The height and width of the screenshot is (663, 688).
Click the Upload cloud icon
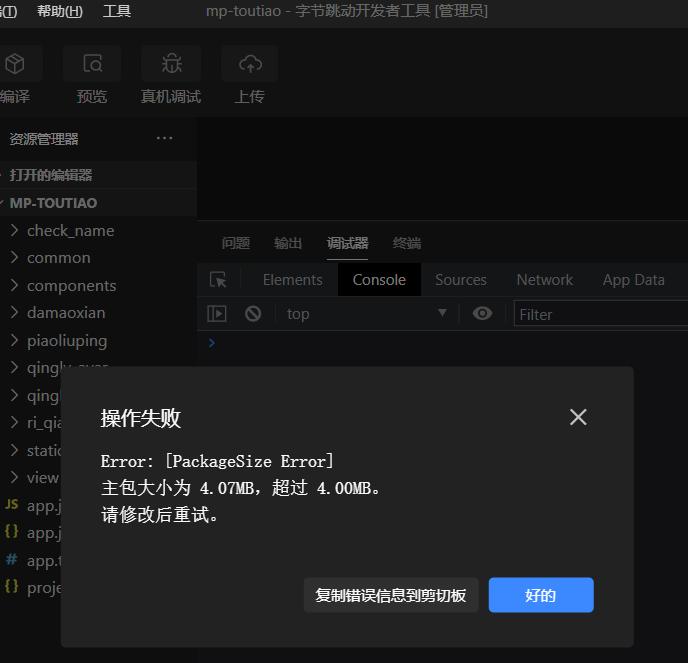tap(250, 65)
